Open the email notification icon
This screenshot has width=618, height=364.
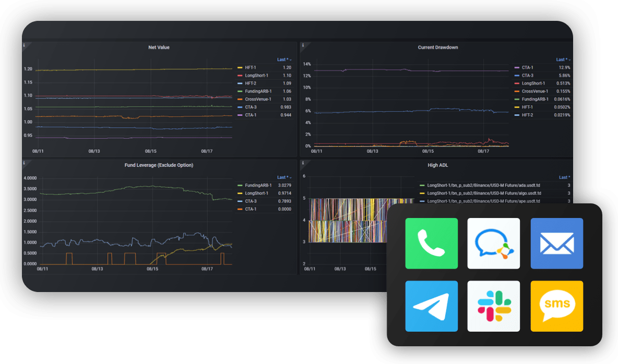click(x=556, y=244)
